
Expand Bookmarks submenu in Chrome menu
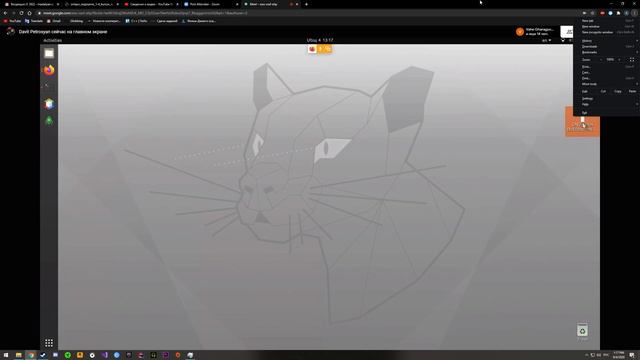click(x=607, y=52)
